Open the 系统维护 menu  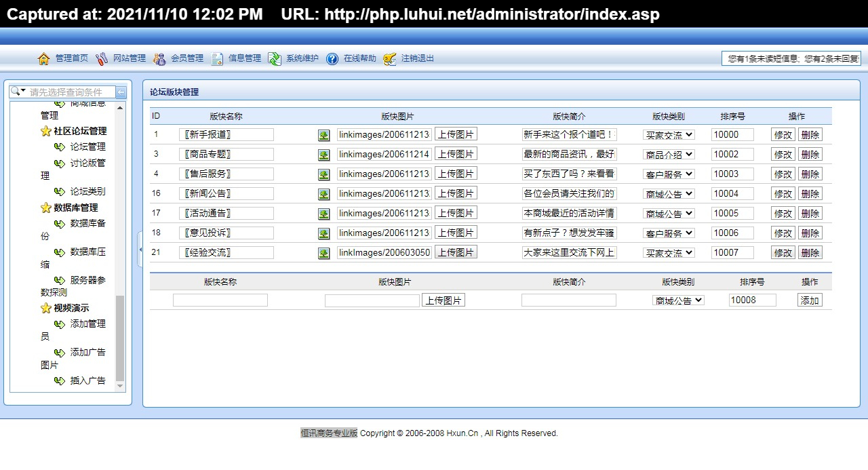[302, 58]
